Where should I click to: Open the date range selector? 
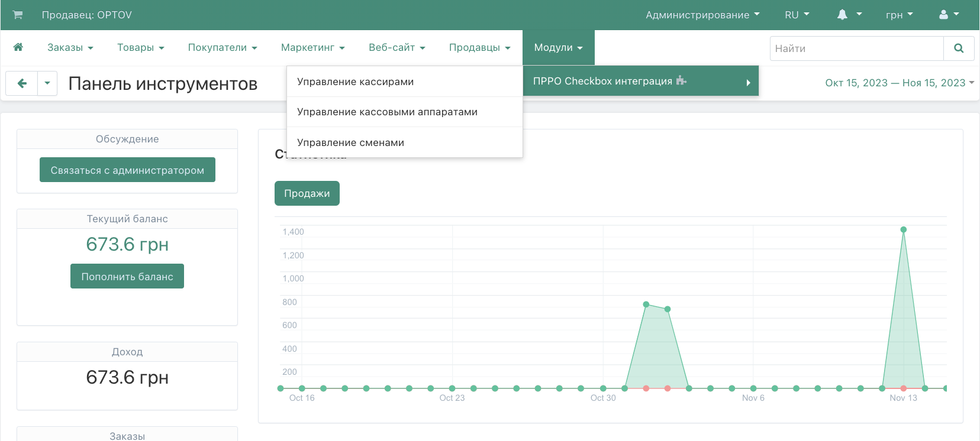click(899, 83)
